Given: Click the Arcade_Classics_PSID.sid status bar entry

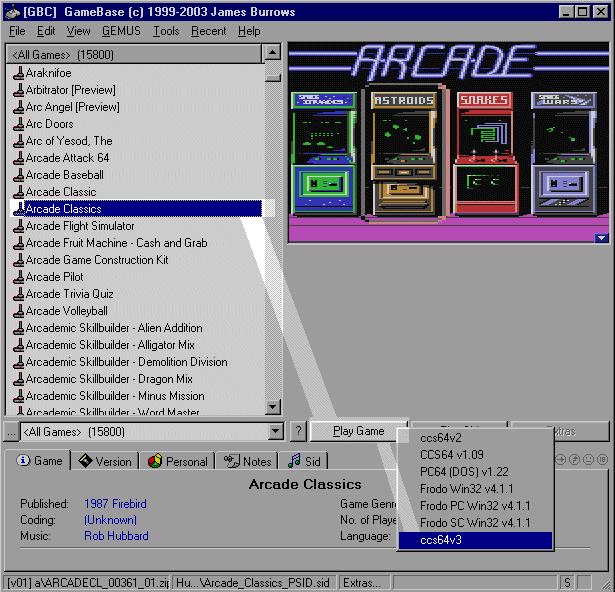Looking at the screenshot, I should click(x=254, y=583).
